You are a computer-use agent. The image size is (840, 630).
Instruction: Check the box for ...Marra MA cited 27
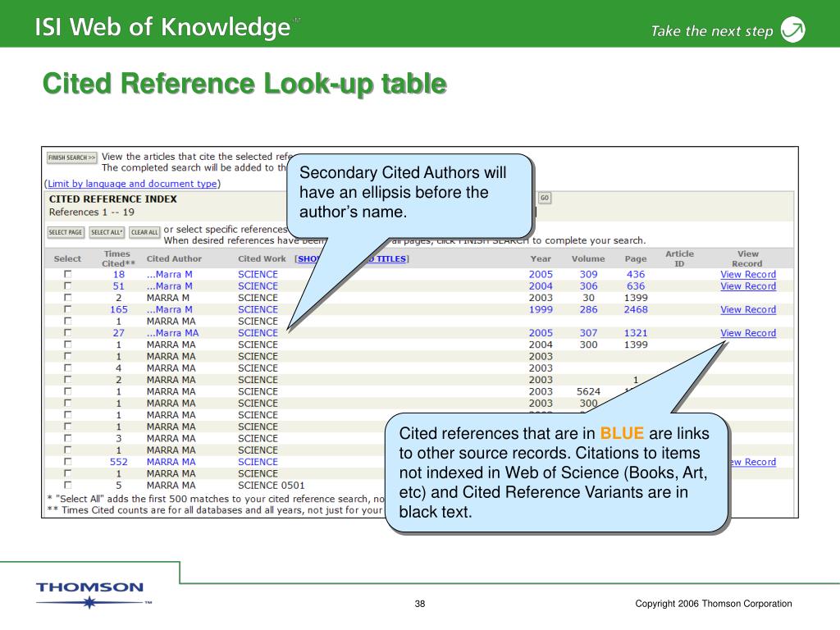pyautogui.click(x=67, y=333)
